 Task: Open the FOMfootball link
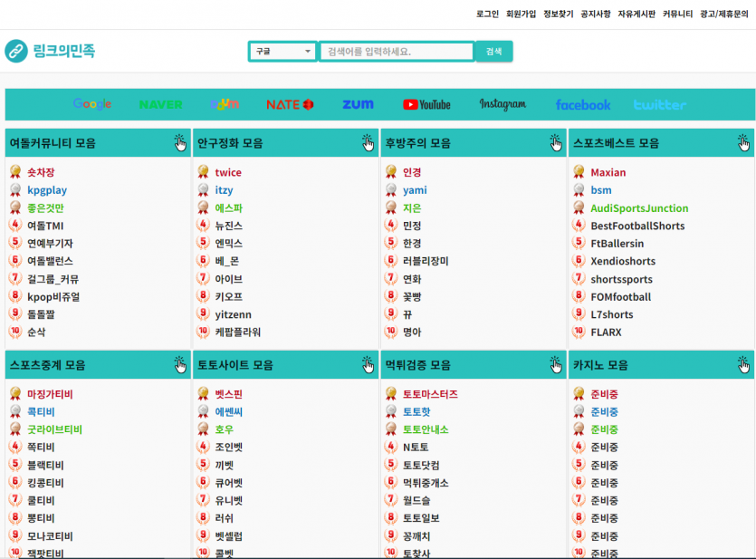click(x=620, y=296)
